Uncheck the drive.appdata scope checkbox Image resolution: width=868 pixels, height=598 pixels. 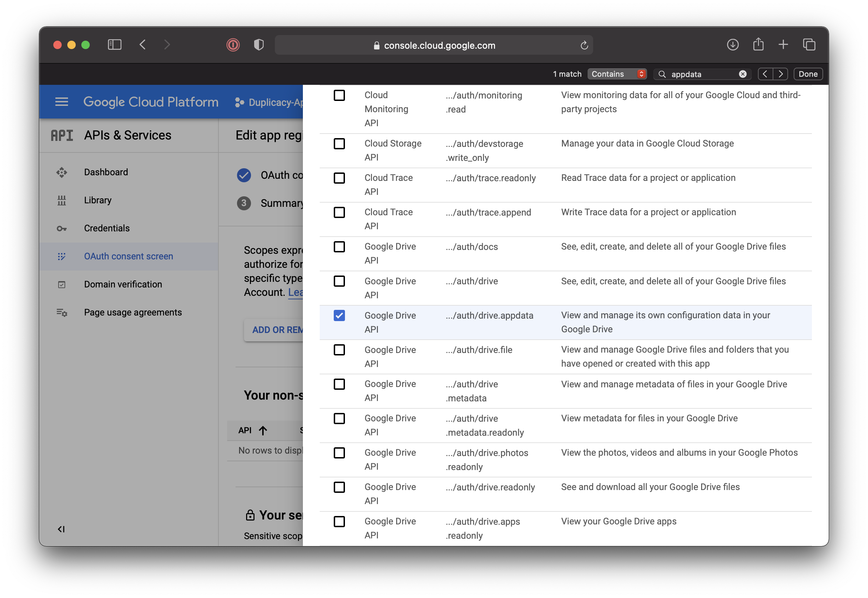click(x=339, y=315)
